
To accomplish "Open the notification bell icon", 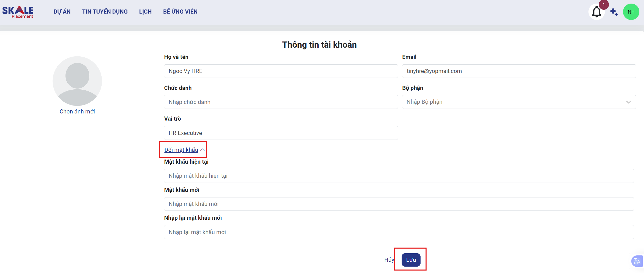I will (x=596, y=12).
